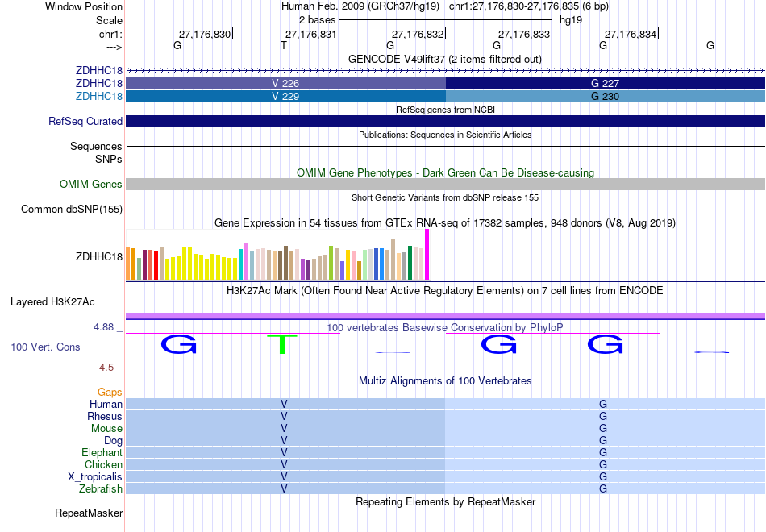Image resolution: width=766 pixels, height=532 pixels.
Task: Click the Human alignment row label
Action: (x=106, y=405)
